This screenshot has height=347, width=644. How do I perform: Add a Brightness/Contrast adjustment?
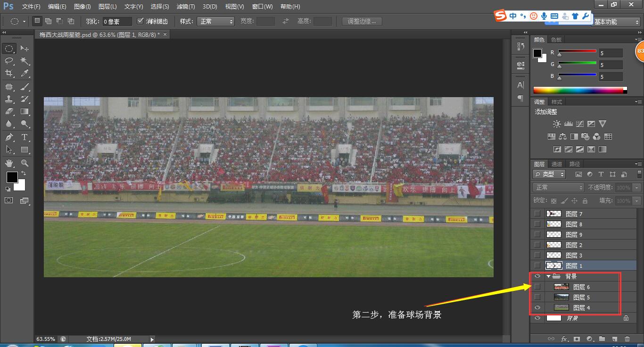(557, 124)
